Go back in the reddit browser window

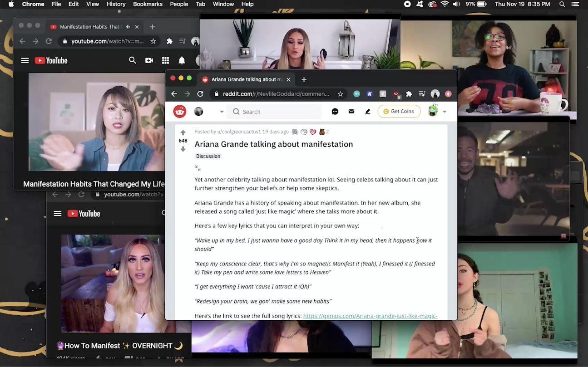coord(174,94)
